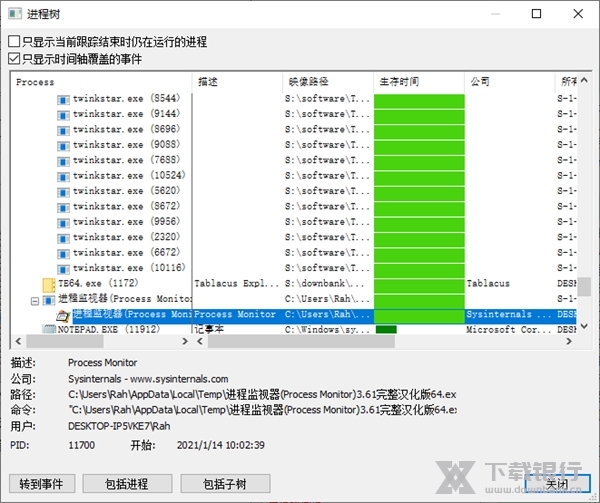Select the TE64.exe (1172) row
This screenshot has height=503, width=600.
click(x=98, y=283)
